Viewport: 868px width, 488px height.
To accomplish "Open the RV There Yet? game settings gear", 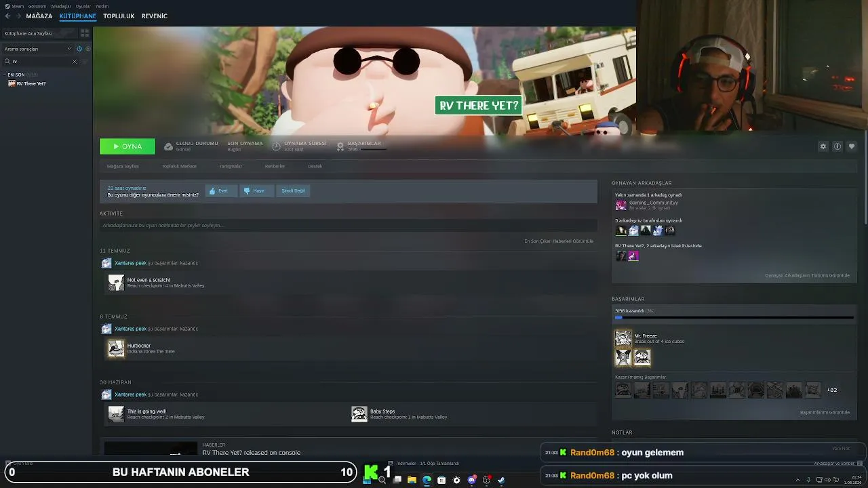I will point(823,146).
